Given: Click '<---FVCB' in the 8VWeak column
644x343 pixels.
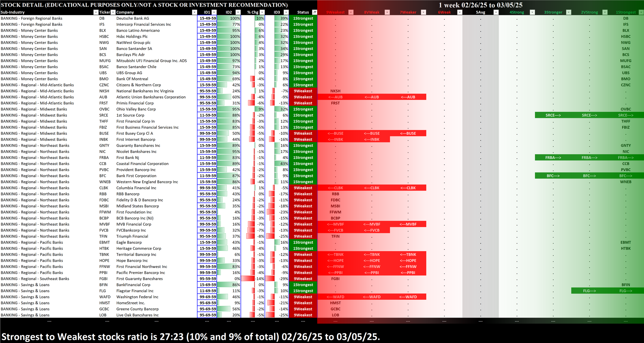Looking at the screenshot, I should (x=372, y=230).
